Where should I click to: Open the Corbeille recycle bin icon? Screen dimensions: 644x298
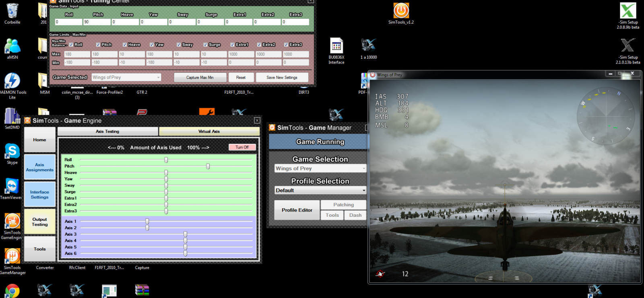point(12,11)
